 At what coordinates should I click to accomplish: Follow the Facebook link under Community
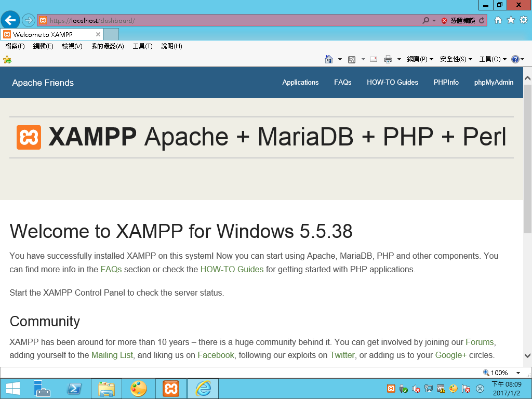point(216,355)
